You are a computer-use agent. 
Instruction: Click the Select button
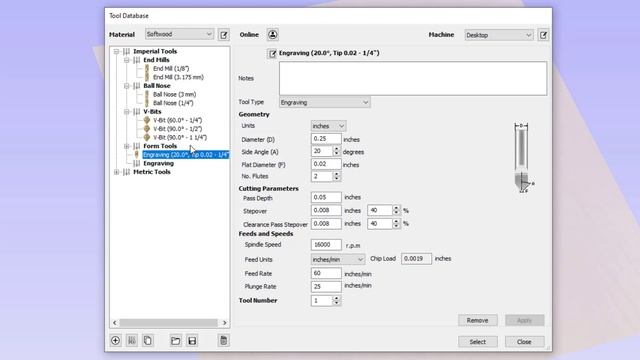point(478,342)
